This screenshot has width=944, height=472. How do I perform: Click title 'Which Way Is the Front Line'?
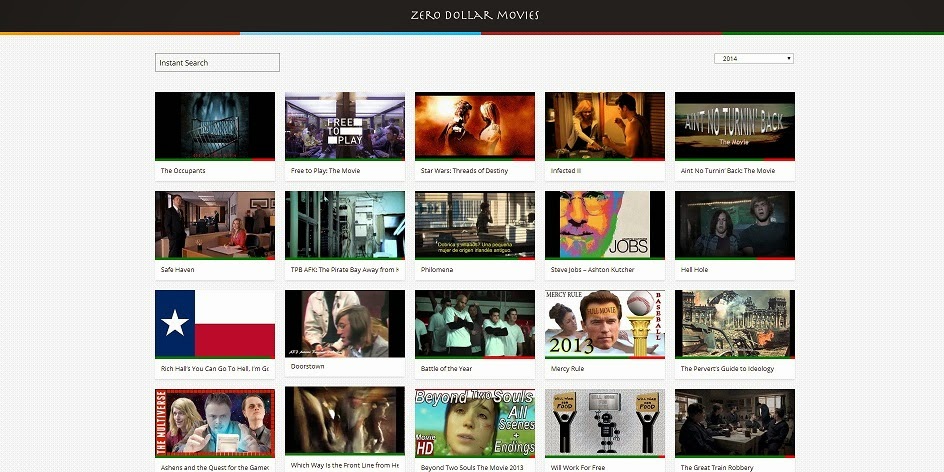coord(344,465)
